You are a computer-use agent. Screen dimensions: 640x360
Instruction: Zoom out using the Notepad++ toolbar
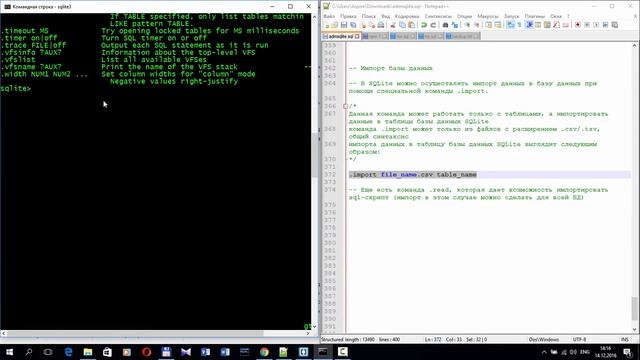[476, 25]
